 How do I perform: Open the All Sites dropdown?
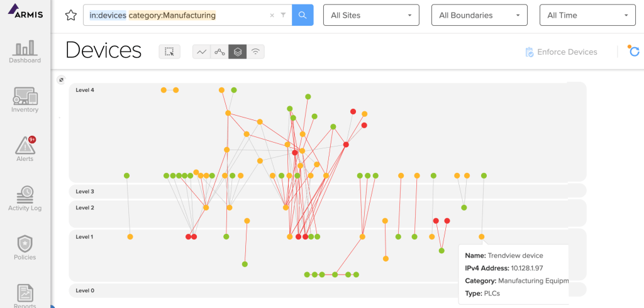click(x=371, y=15)
